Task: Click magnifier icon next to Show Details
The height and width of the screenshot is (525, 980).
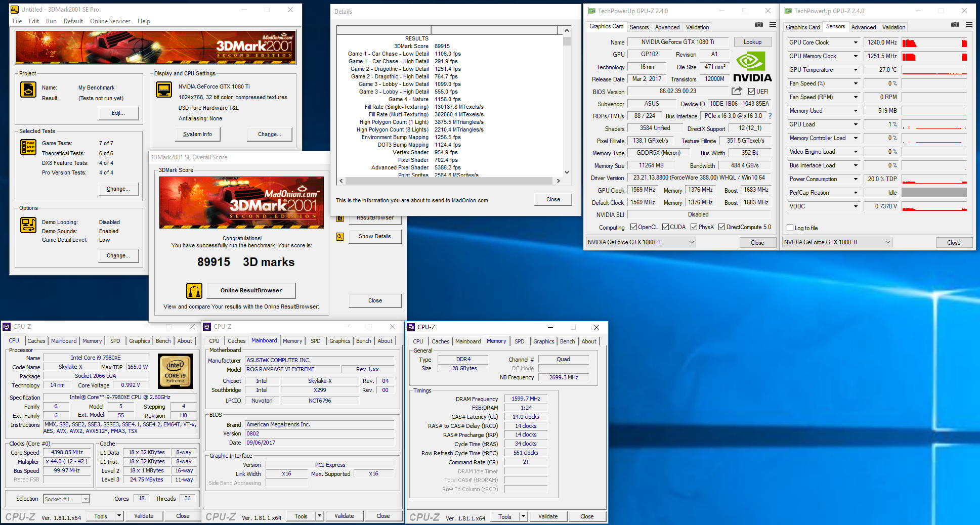Action: click(340, 236)
